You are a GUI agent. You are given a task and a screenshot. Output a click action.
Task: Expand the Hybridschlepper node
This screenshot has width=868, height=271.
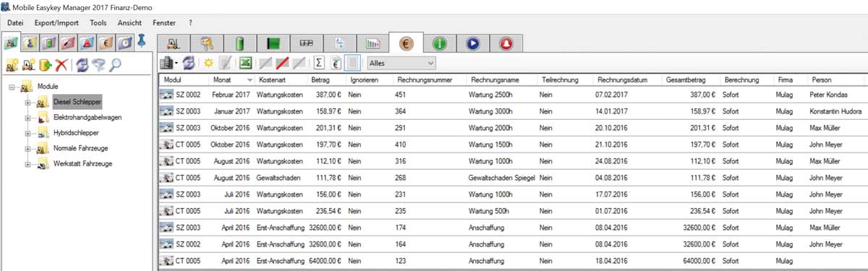28,133
